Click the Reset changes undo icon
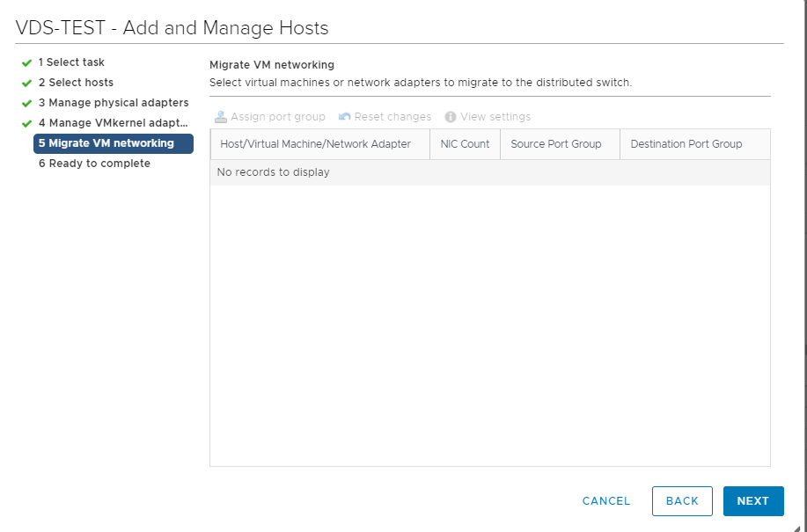The image size is (807, 532). 344,117
